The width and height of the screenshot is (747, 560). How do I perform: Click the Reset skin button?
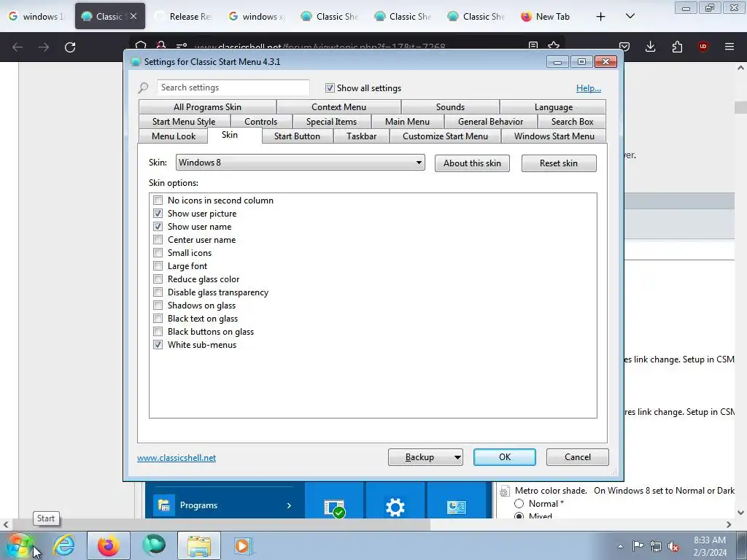tap(559, 163)
